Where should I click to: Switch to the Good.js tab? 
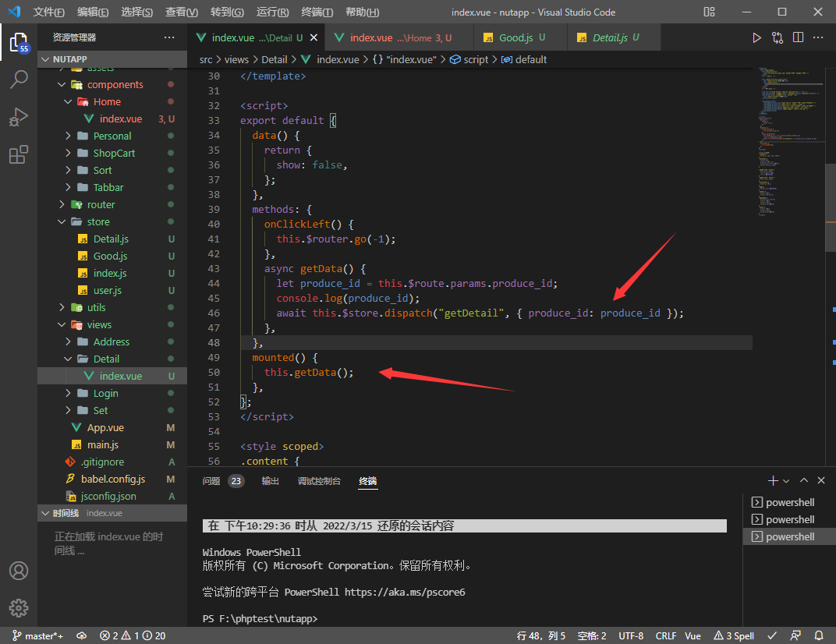pos(520,37)
